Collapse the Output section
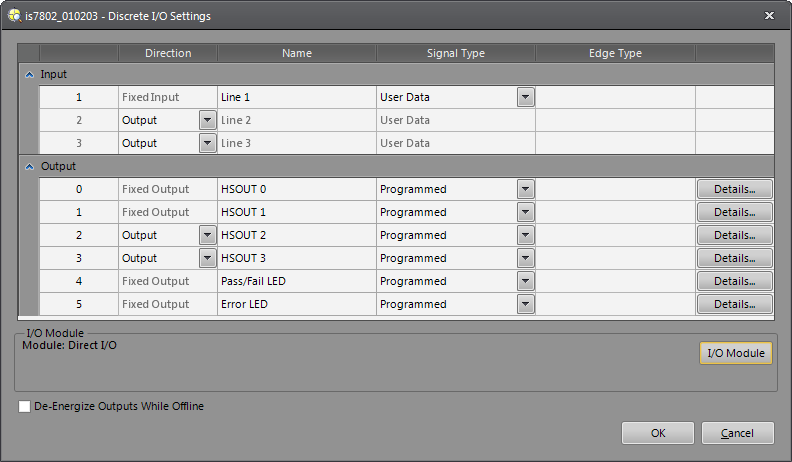This screenshot has width=792, height=462. (x=27, y=166)
